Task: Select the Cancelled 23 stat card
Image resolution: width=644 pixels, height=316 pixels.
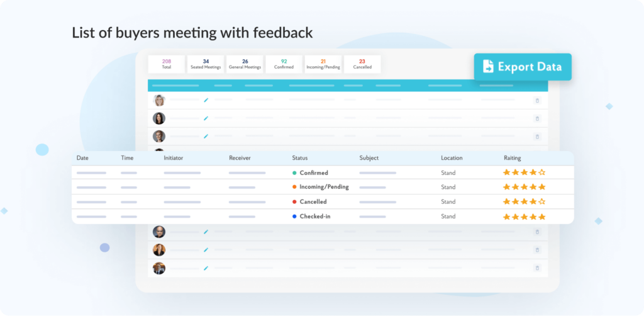Action: click(x=362, y=64)
